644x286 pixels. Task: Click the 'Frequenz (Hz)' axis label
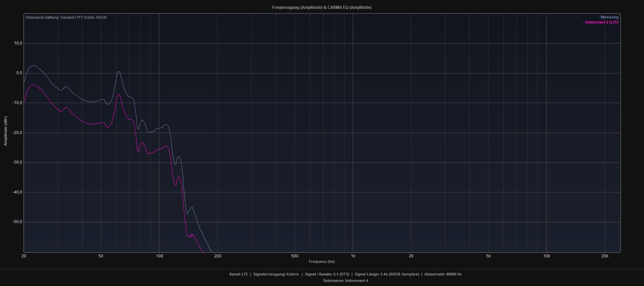tap(322, 262)
